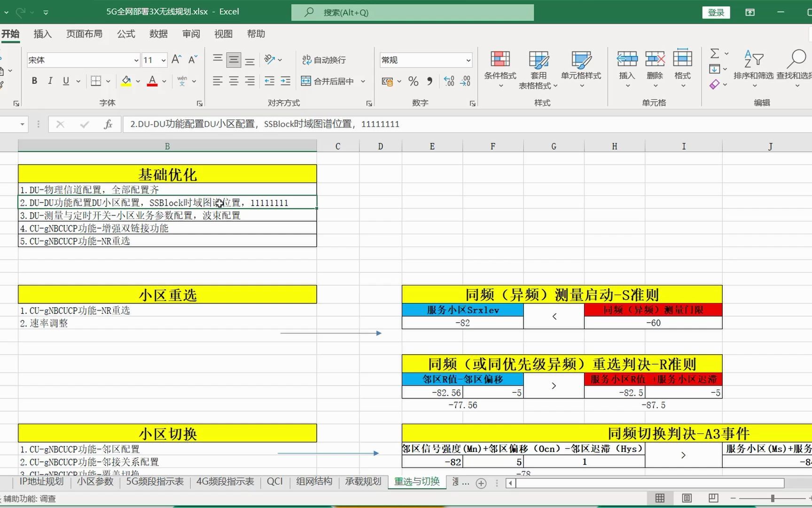The image size is (812, 508).
Task: Switch to Normal view in status bar
Action: [660, 498]
